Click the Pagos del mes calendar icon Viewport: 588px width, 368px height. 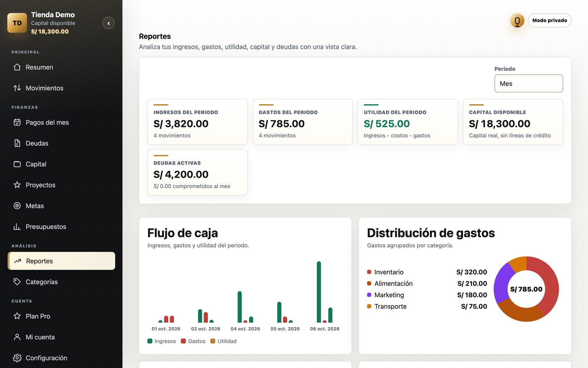[17, 122]
